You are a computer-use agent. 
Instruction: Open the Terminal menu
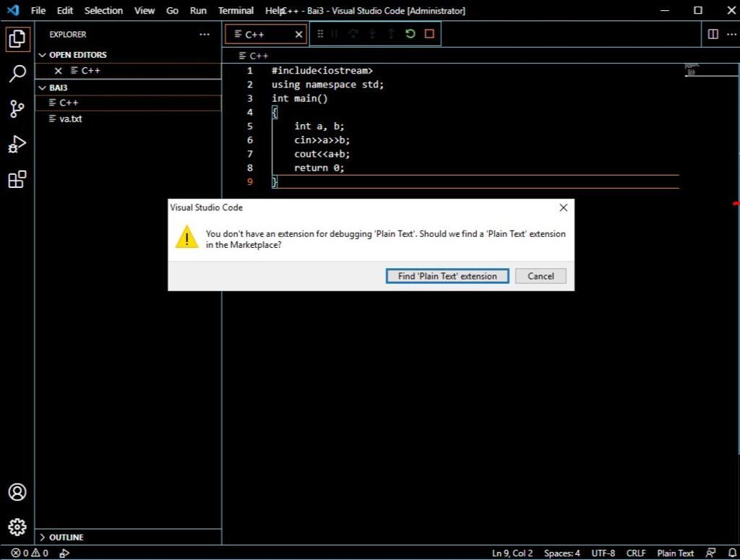pyautogui.click(x=236, y=10)
